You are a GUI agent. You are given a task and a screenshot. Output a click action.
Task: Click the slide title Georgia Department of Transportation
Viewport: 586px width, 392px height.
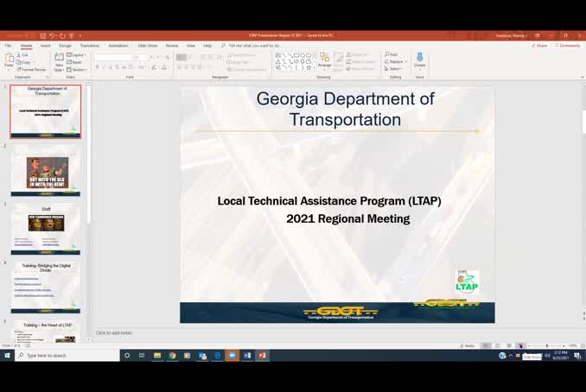(345, 109)
